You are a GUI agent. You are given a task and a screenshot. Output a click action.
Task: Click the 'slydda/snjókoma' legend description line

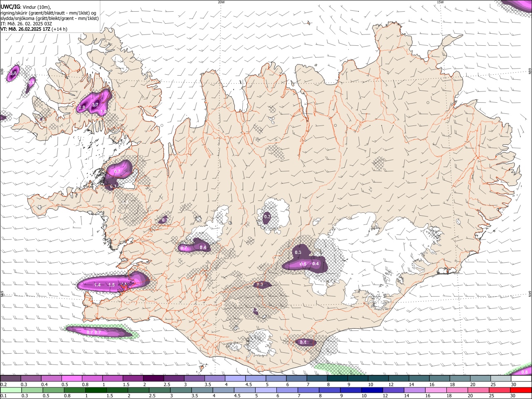(49, 18)
